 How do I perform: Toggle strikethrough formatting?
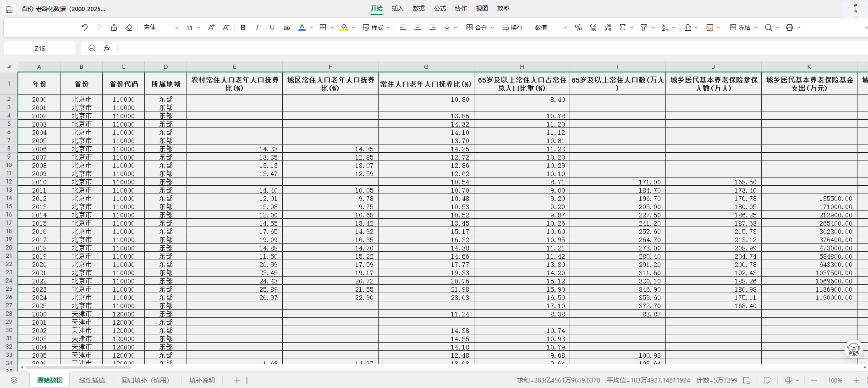(287, 28)
